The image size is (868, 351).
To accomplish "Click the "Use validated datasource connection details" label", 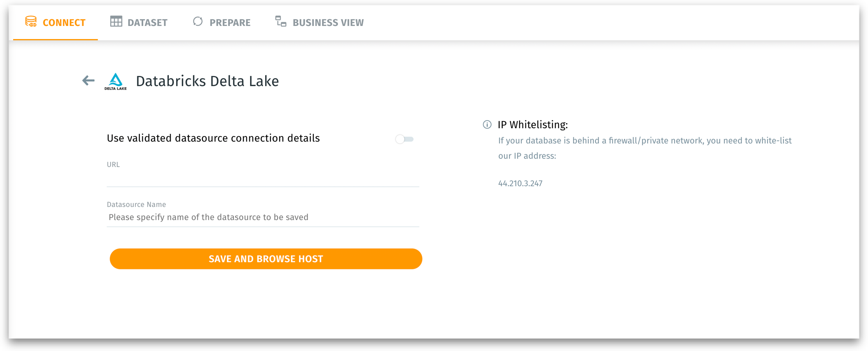I will click(213, 138).
